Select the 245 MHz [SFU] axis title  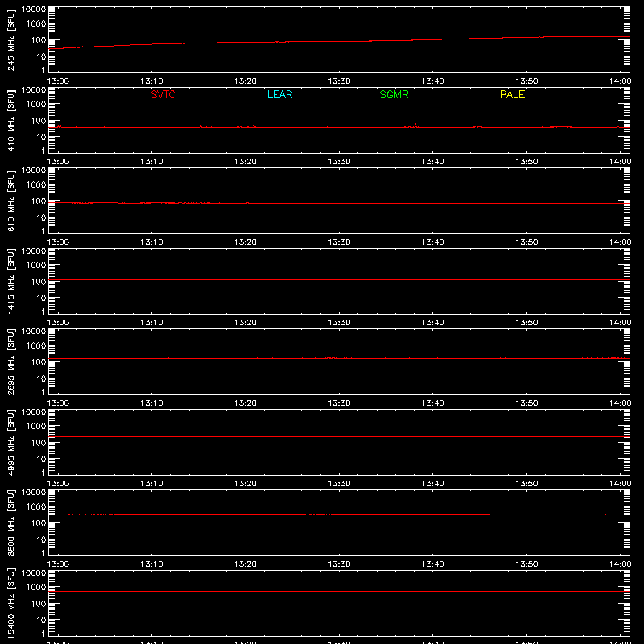point(10,40)
